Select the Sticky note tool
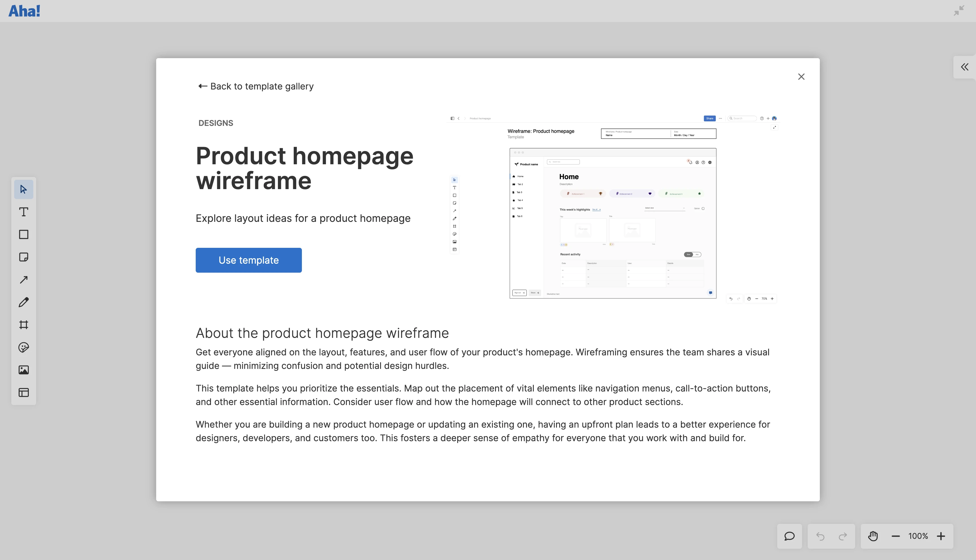This screenshot has height=560, width=976. [x=23, y=257]
